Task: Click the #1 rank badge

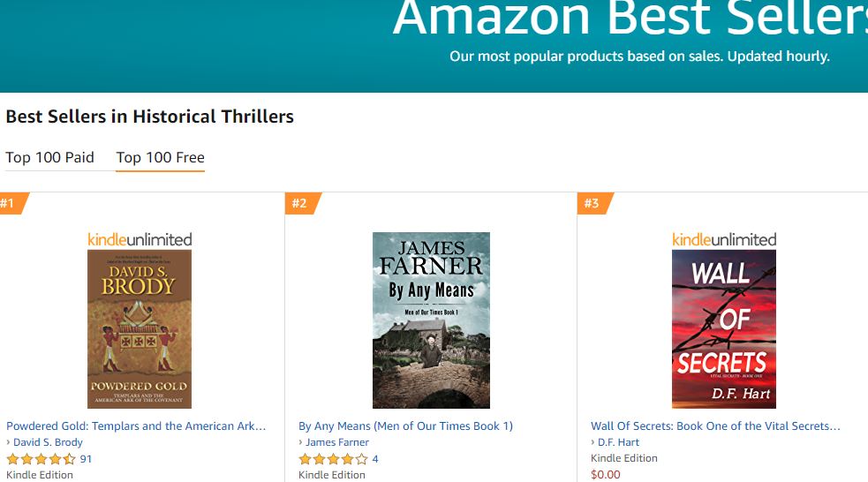Action: (x=11, y=204)
